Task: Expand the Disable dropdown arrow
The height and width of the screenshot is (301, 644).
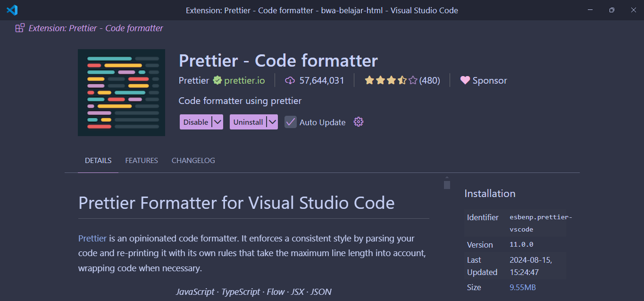Action: (217, 122)
